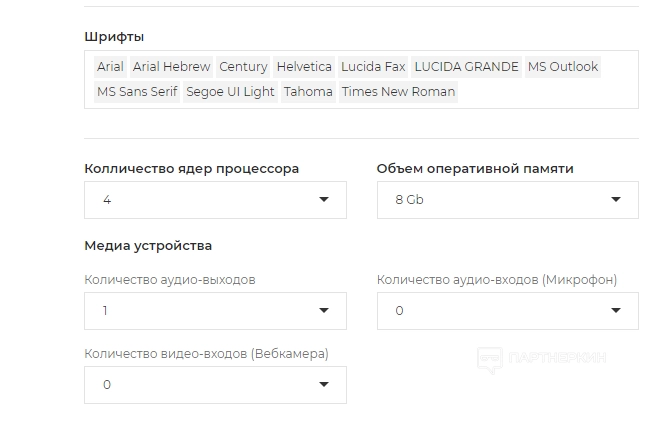Choose the Helvetica font tag

click(304, 67)
